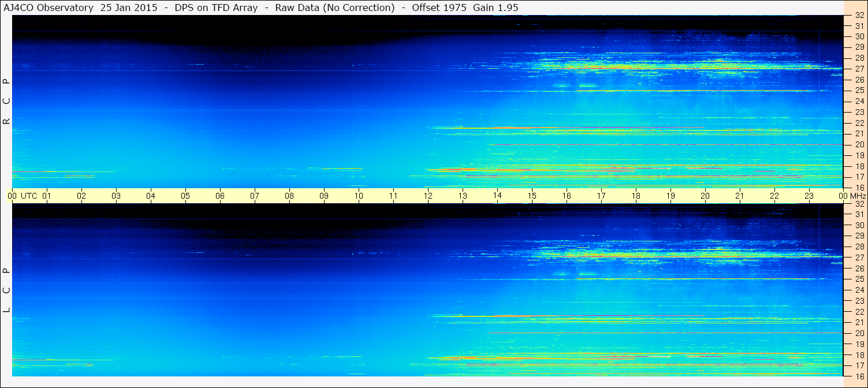Select hour 07 on the UTC axis
Screen dimensions: 868x388
pyautogui.click(x=255, y=196)
